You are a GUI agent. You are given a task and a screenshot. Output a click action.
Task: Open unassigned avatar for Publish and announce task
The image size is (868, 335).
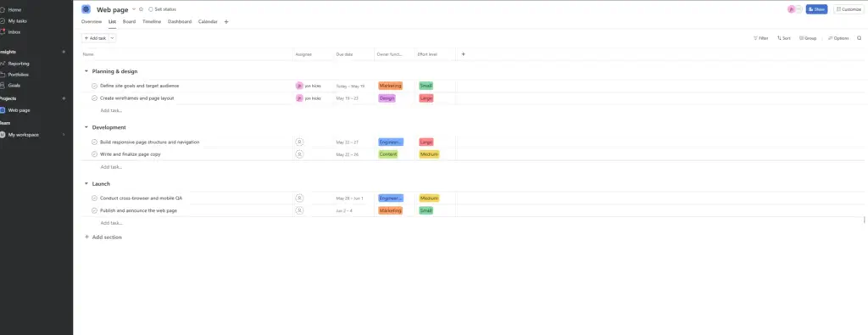coord(299,210)
